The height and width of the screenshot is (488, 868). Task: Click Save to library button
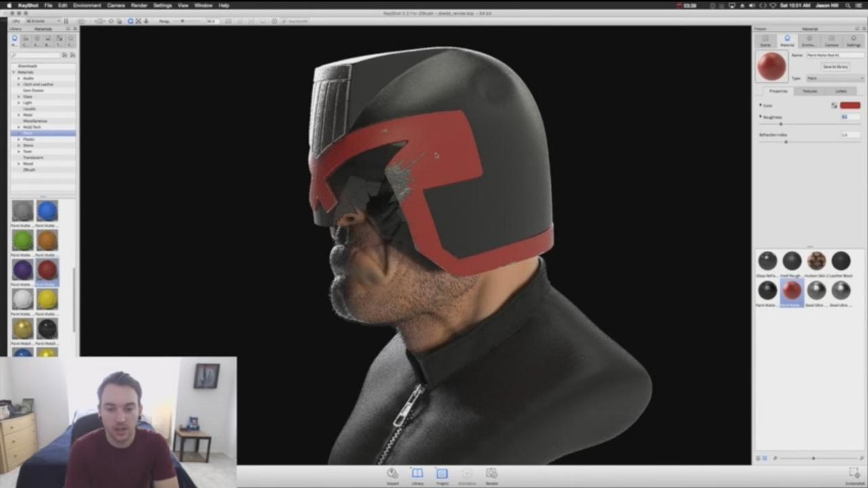(x=835, y=67)
